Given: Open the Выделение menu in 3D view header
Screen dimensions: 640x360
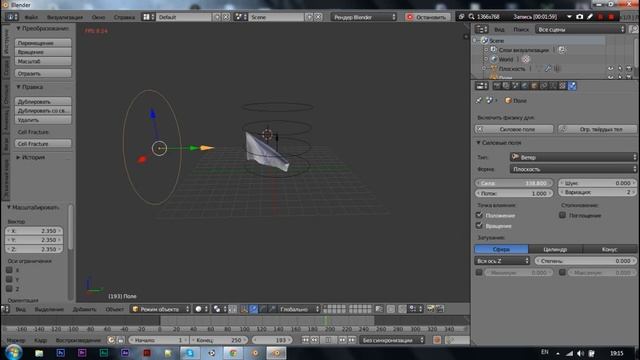Looking at the screenshot, I should (x=49, y=309).
